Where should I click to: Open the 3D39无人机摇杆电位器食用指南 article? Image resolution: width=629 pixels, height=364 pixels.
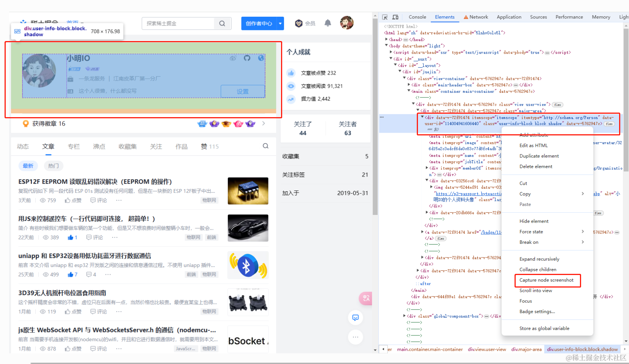pyautogui.click(x=62, y=293)
